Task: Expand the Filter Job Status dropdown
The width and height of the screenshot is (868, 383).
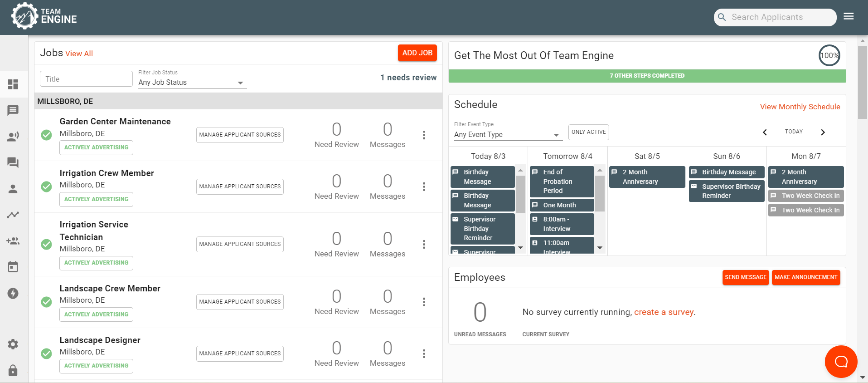Action: click(192, 82)
